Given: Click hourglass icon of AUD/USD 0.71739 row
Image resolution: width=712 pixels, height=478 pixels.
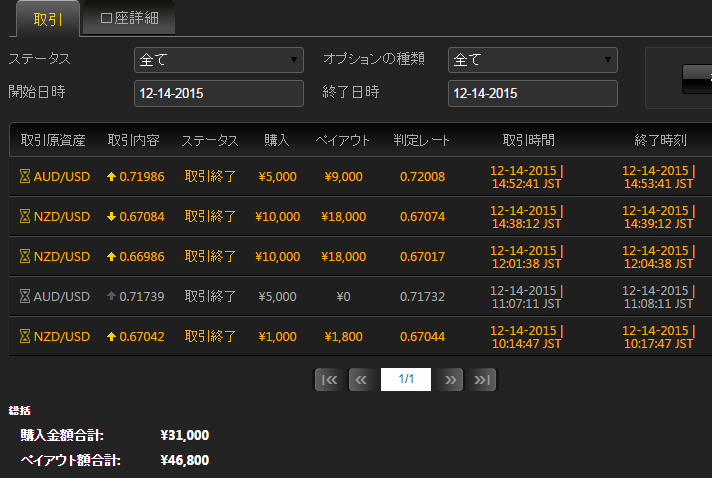Looking at the screenshot, I should click(25, 296).
